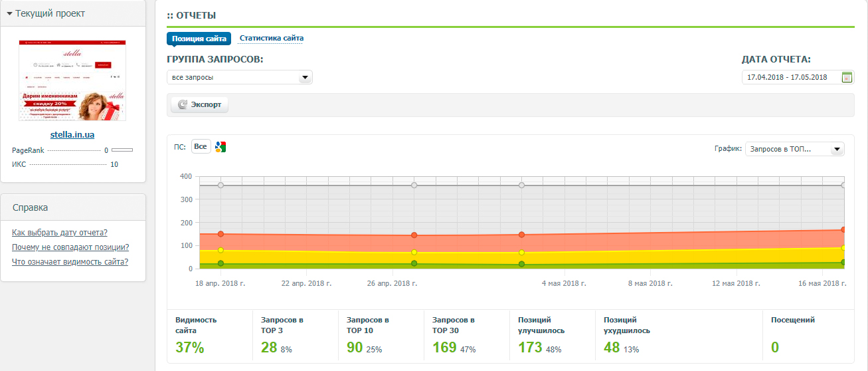Click the stella site preview thumbnail
The image size is (868, 371).
pos(72,80)
